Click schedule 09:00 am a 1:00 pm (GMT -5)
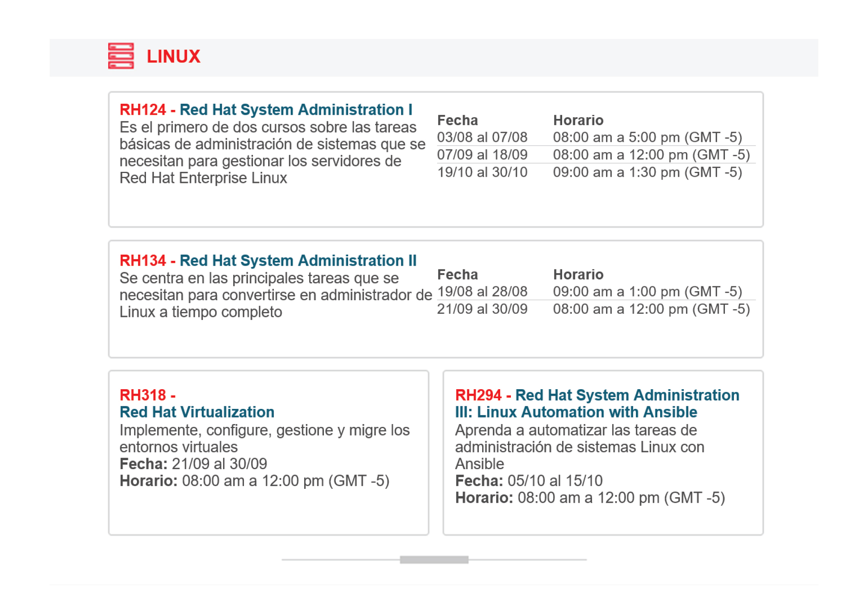Image resolution: width=868 pixels, height=609 pixels. [x=647, y=292]
